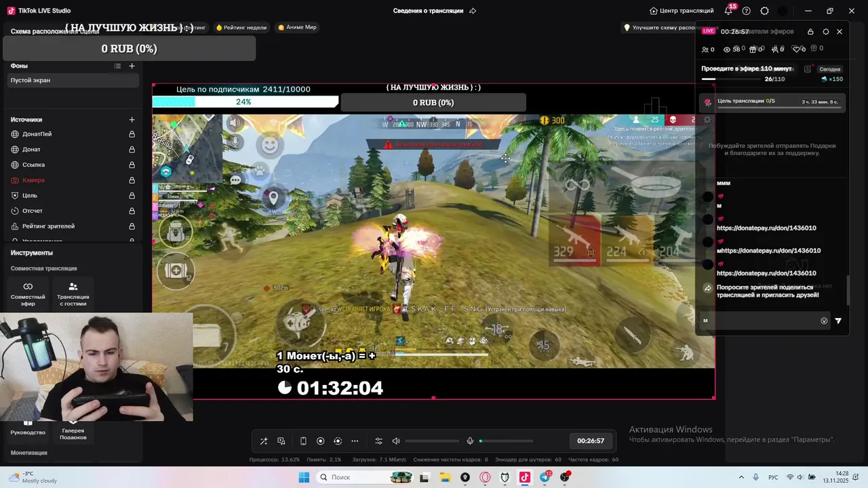Add a new source via Источники plus
The width and height of the screenshot is (868, 488).
point(132,119)
